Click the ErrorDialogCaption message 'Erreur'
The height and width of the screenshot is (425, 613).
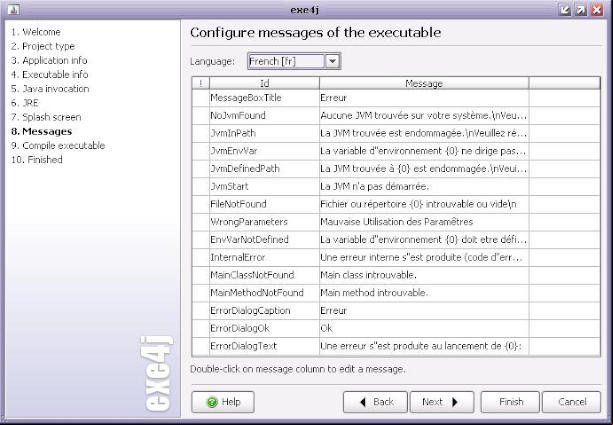pos(424,310)
